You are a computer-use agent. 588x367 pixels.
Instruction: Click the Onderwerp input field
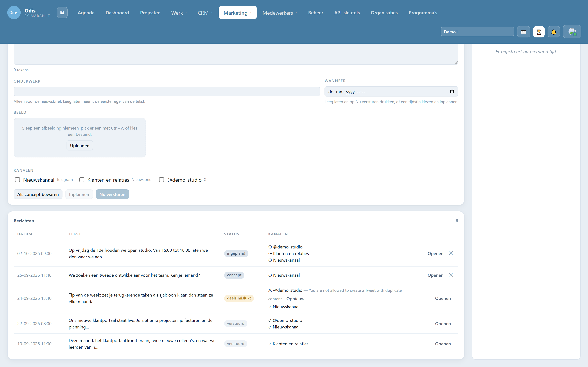tap(167, 92)
